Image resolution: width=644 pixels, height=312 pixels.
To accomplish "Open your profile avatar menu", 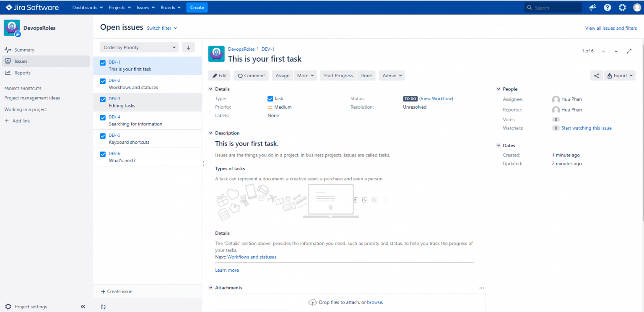I will point(637,7).
